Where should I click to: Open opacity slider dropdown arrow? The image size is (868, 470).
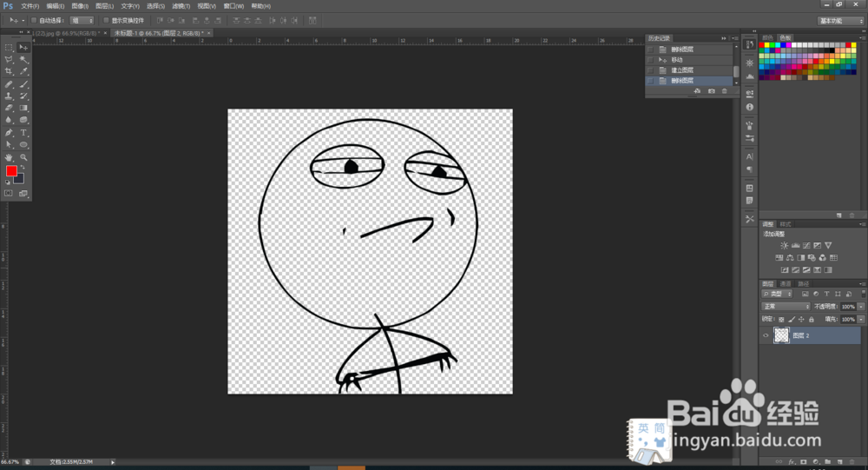click(861, 307)
